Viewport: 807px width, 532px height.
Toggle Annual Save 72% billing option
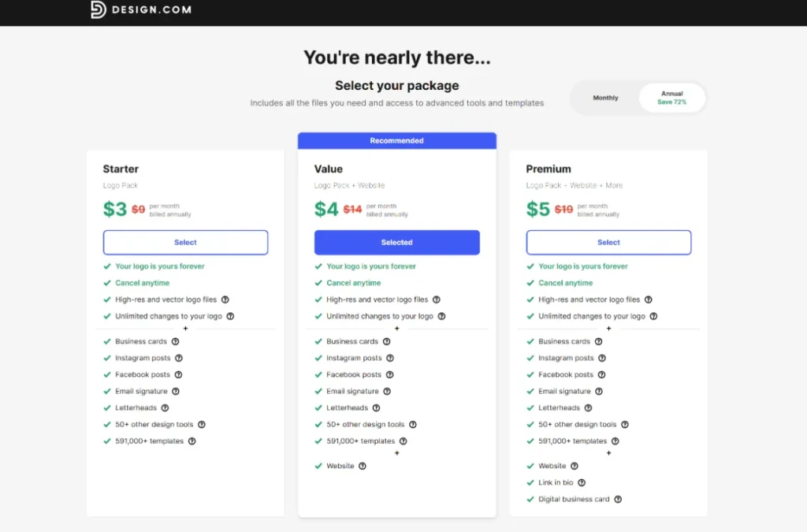[671, 97]
